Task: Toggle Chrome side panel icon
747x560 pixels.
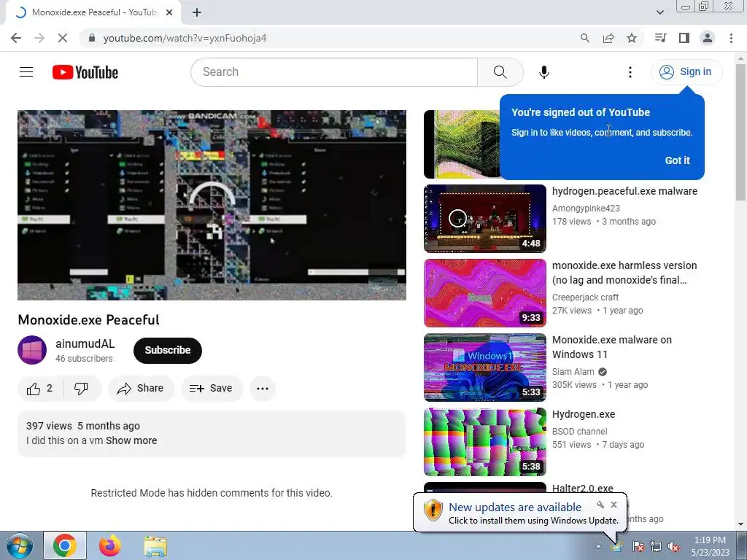Action: [x=684, y=38]
